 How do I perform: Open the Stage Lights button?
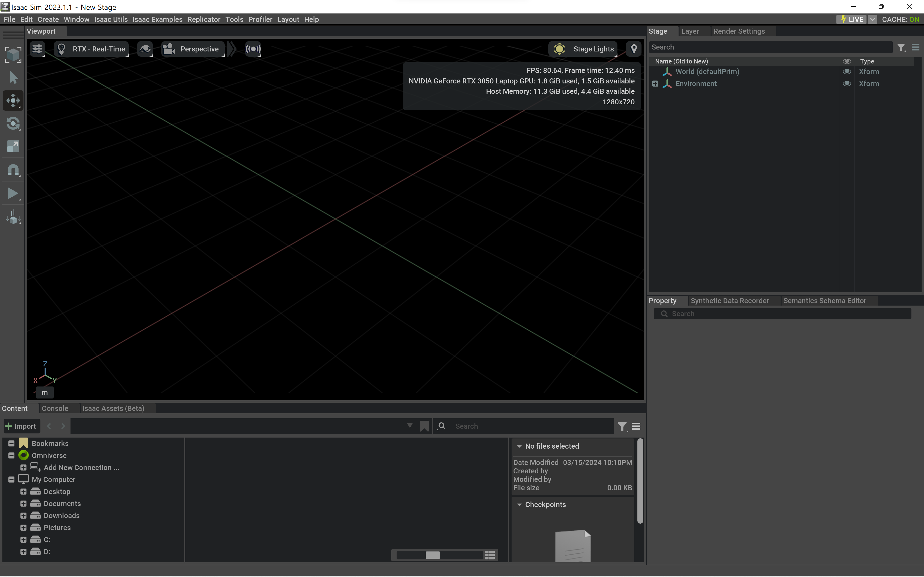coord(583,49)
